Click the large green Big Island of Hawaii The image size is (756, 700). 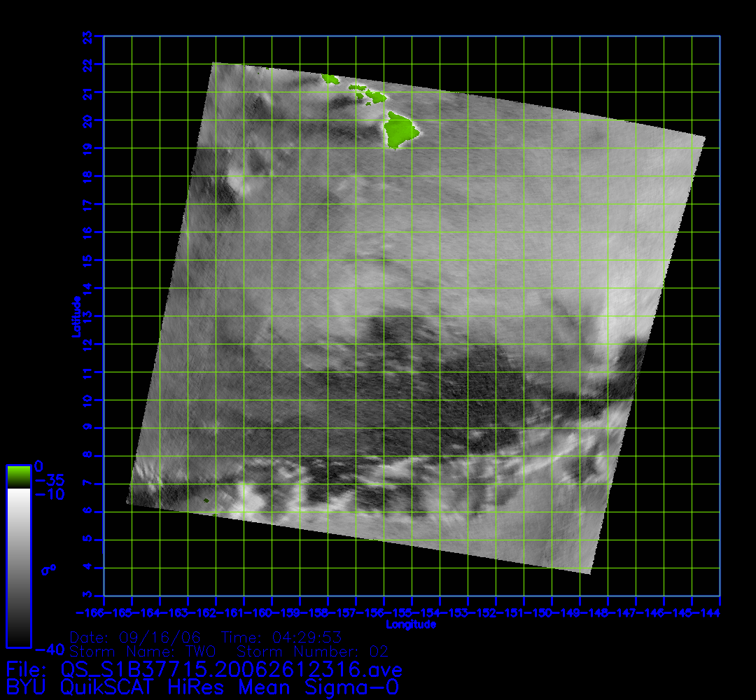point(400,131)
